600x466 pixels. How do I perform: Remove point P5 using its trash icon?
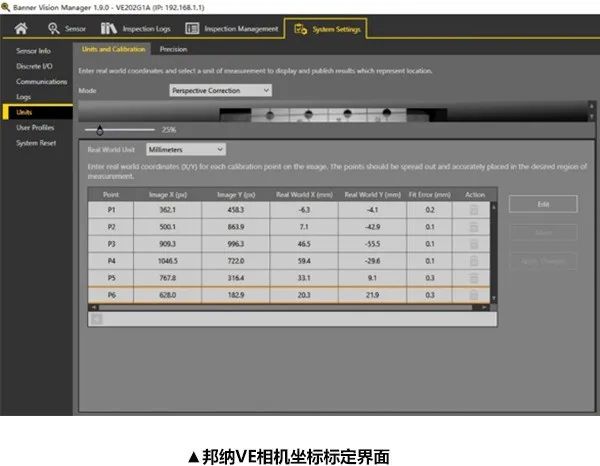474,278
